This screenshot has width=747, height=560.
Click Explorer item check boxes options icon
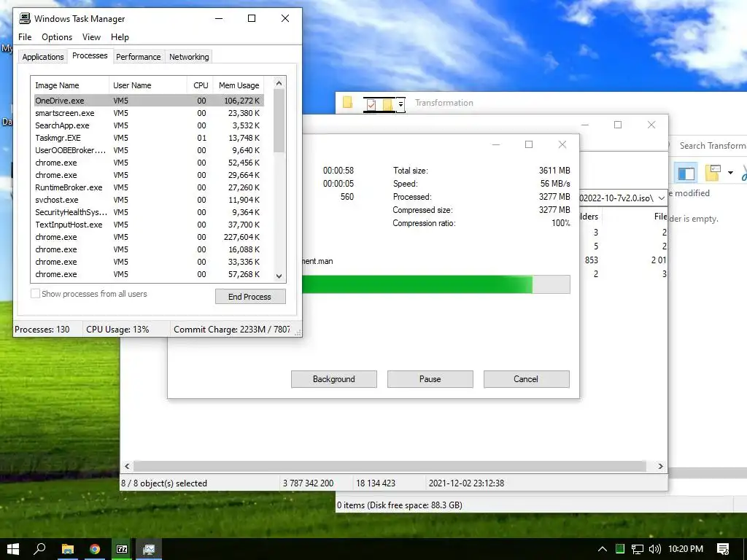[713, 172]
